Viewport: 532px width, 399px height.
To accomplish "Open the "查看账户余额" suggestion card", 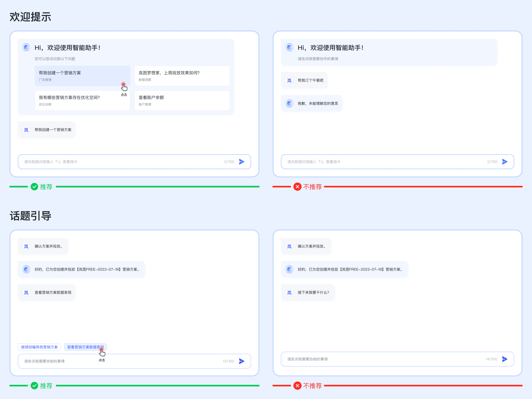I will [x=182, y=100].
